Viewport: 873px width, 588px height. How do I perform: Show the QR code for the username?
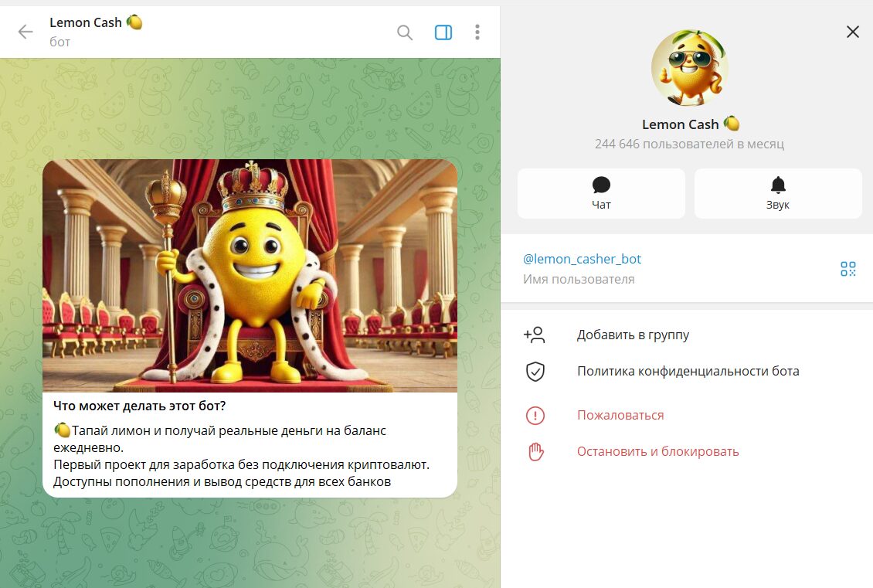[848, 269]
